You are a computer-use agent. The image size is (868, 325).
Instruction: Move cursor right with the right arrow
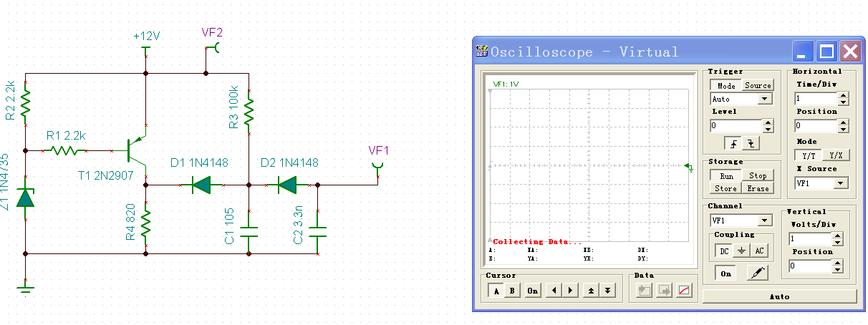[x=569, y=291]
